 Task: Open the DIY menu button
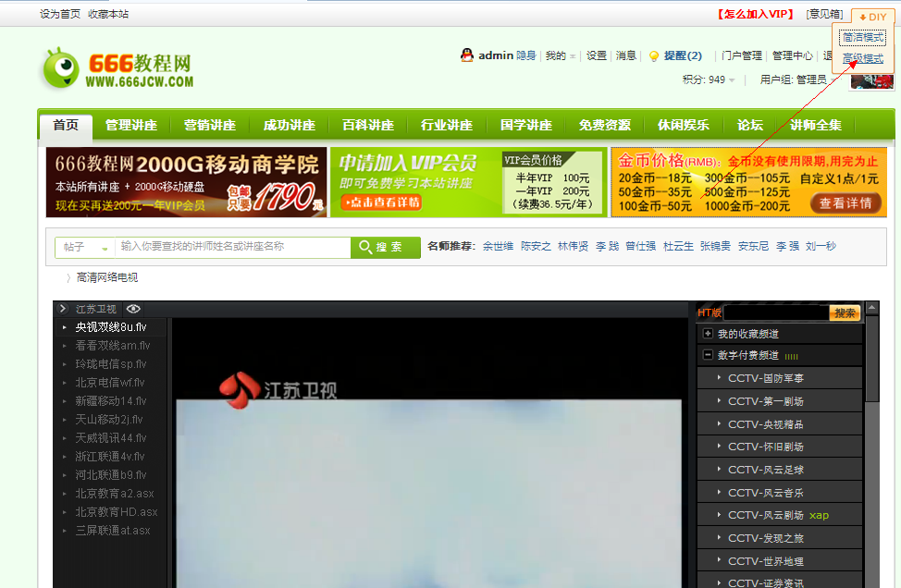872,18
